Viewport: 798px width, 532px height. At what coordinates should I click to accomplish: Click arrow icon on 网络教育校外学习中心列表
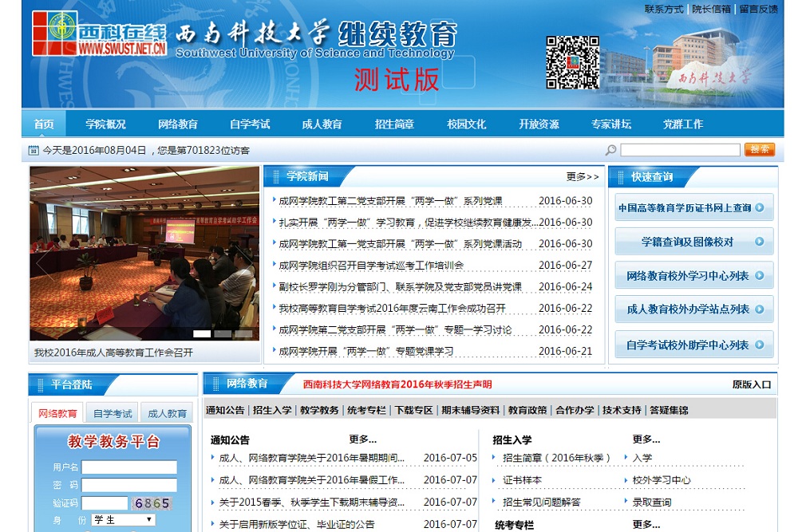point(760,275)
